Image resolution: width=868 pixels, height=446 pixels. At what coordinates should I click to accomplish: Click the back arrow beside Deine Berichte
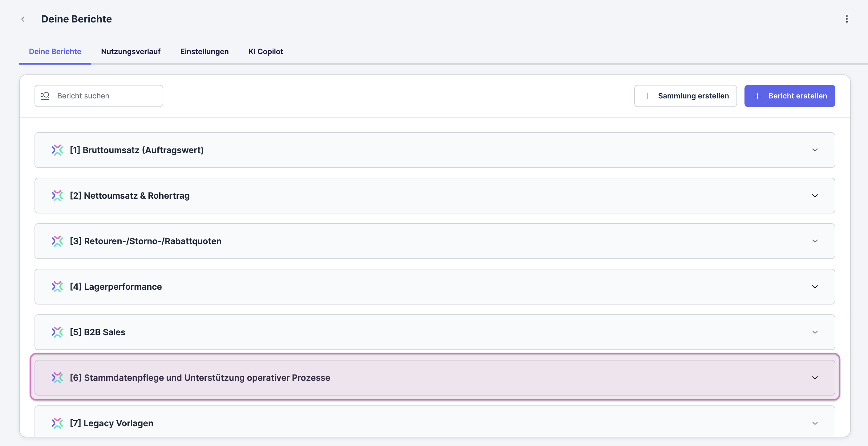tap(23, 19)
